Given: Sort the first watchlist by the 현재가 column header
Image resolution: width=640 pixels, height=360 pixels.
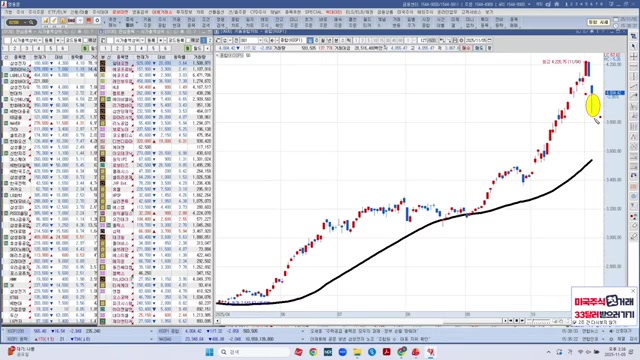Looking at the screenshot, I should coord(40,57).
